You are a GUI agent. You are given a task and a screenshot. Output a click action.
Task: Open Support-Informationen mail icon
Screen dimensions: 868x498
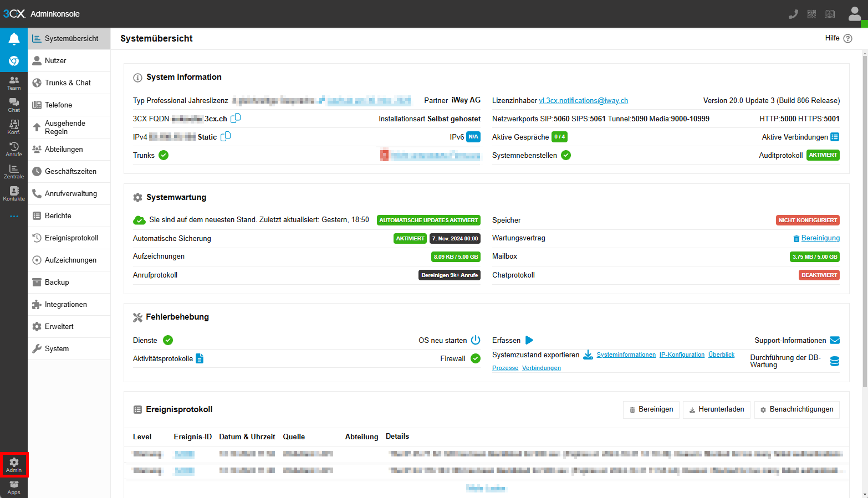835,340
